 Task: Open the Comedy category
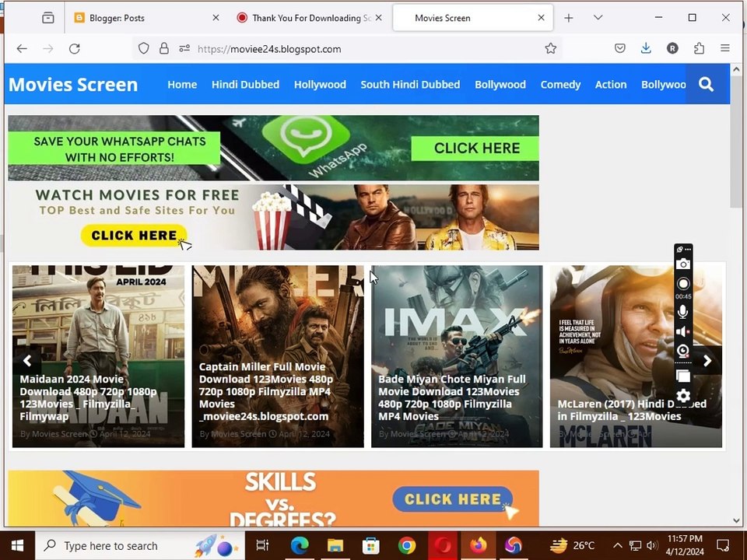pos(560,85)
